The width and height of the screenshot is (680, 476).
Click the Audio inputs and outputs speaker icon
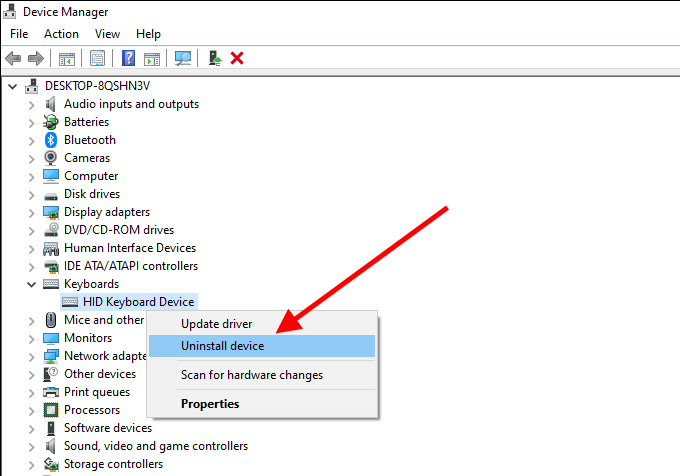[x=51, y=104]
